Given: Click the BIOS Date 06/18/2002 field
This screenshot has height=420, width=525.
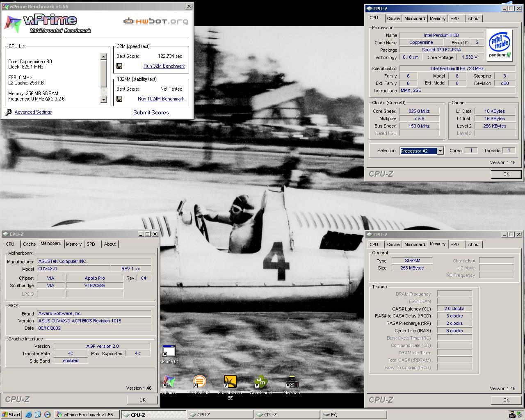Looking at the screenshot, I should point(94,328).
